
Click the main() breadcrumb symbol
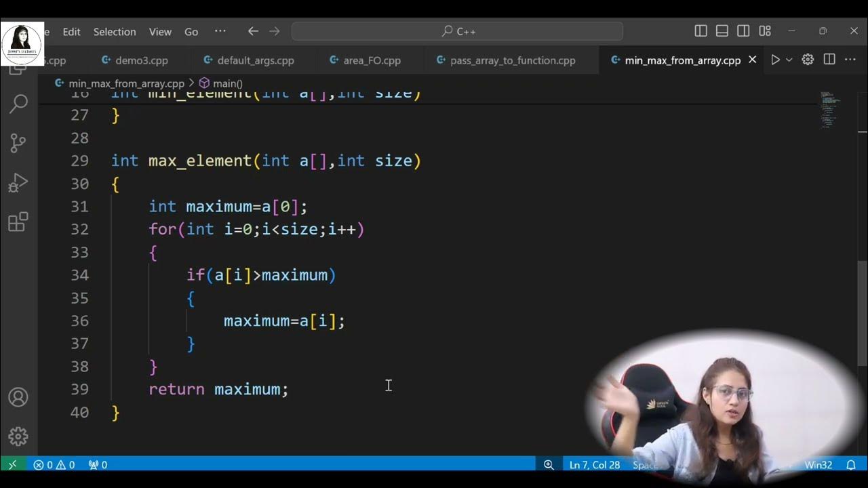click(221, 83)
